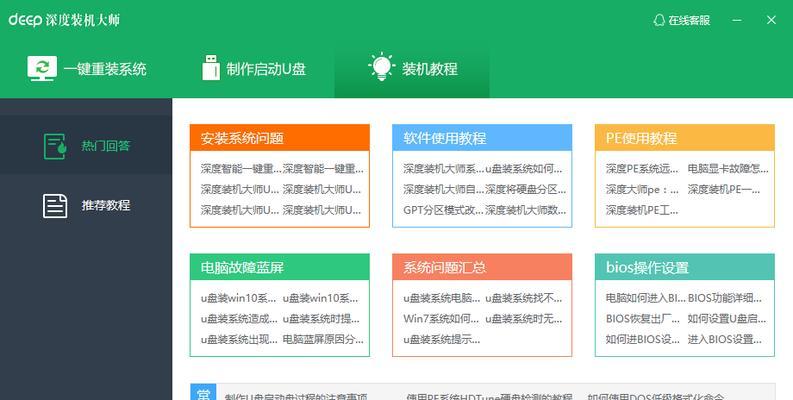793x400 pixels.
Task: Click the PE使用教程 card header
Action: point(685,138)
